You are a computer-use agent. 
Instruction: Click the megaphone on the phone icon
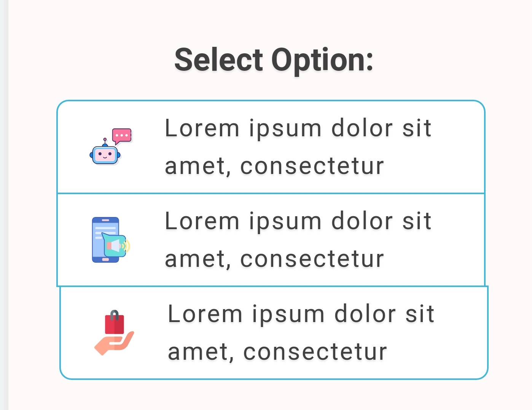(116, 246)
